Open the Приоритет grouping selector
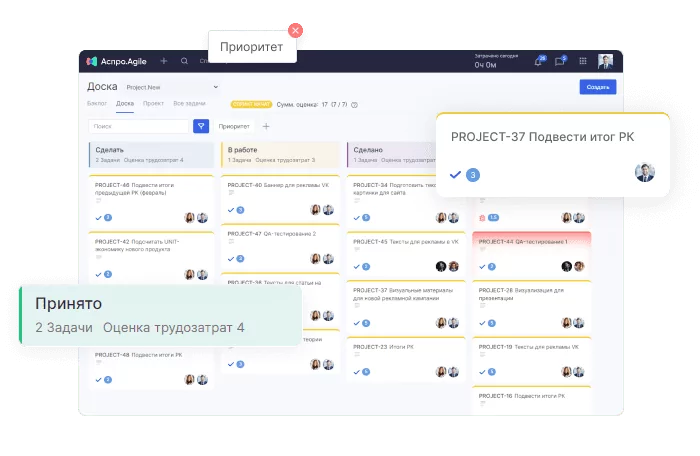 click(x=234, y=127)
